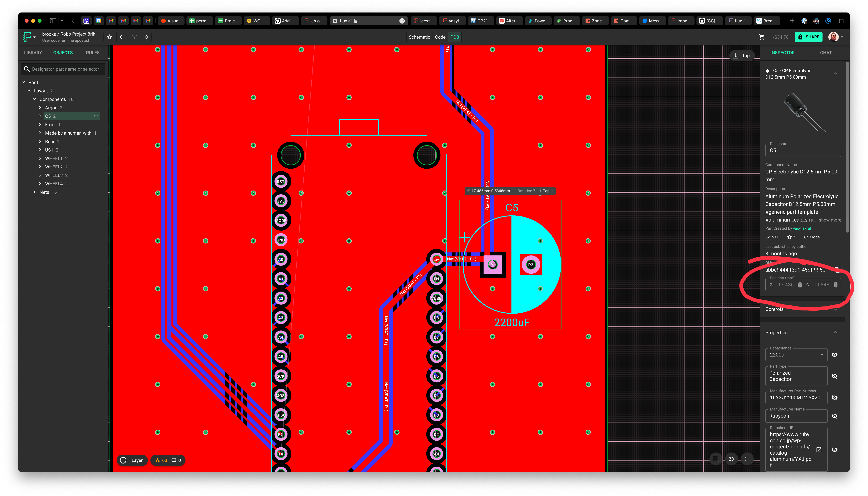
Task: Click the search magnifier in Objects panel
Action: pos(27,69)
